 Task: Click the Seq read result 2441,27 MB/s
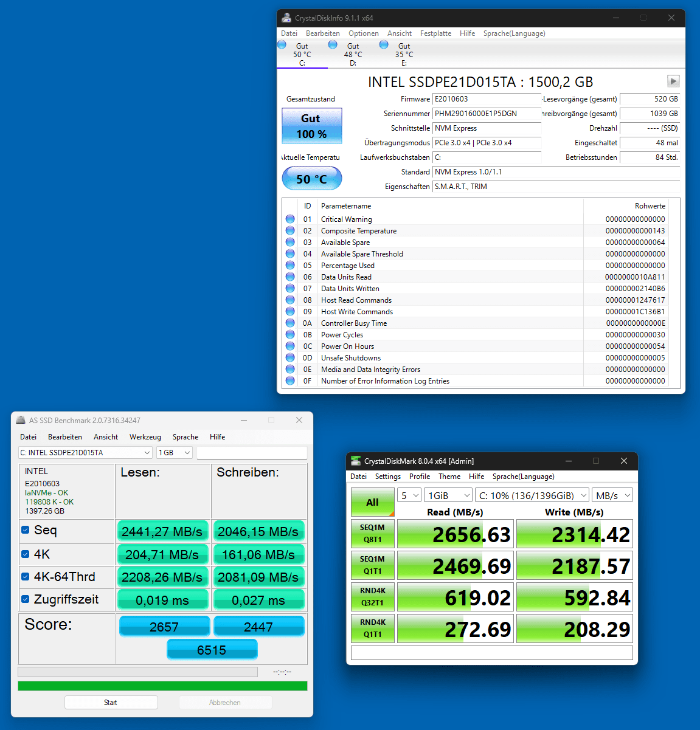[162, 531]
